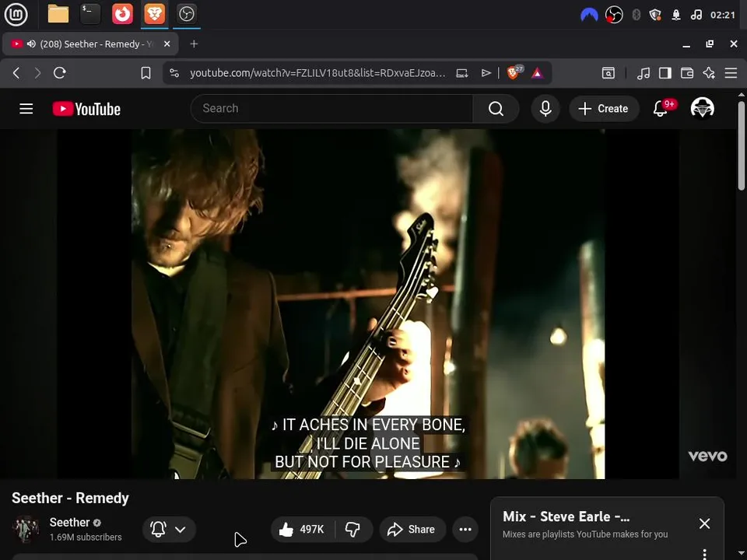Image resolution: width=747 pixels, height=560 pixels.
Task: Open tab search button in toolbar
Action: (608, 73)
